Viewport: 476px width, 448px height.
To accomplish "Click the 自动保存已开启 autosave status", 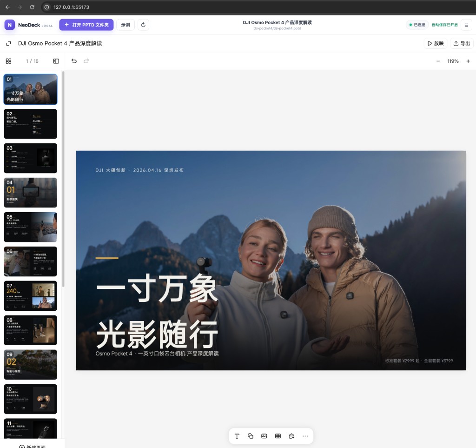I will click(444, 25).
